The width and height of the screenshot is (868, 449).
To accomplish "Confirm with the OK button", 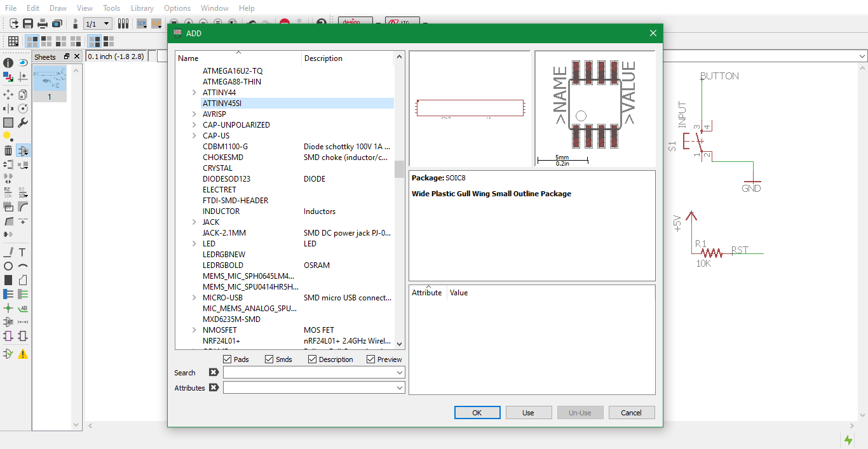I will click(x=477, y=413).
